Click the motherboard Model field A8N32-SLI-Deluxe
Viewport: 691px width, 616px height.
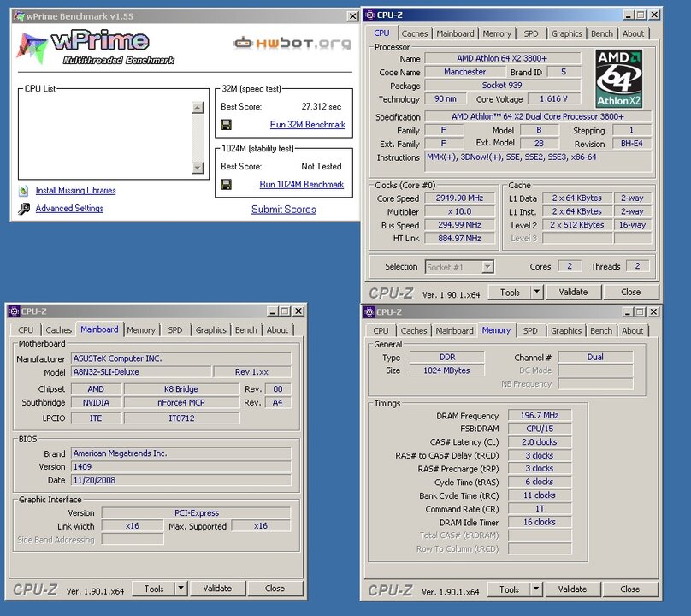click(141, 371)
